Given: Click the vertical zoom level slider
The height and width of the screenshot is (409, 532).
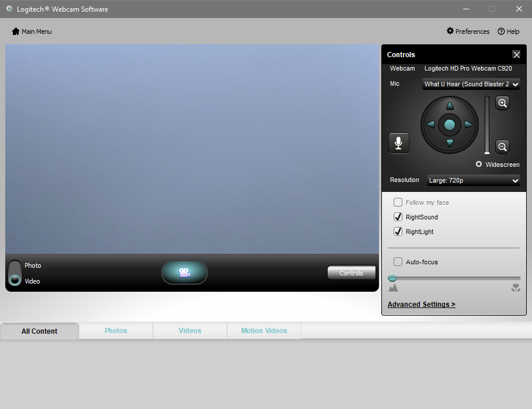Looking at the screenshot, I should pyautogui.click(x=487, y=125).
